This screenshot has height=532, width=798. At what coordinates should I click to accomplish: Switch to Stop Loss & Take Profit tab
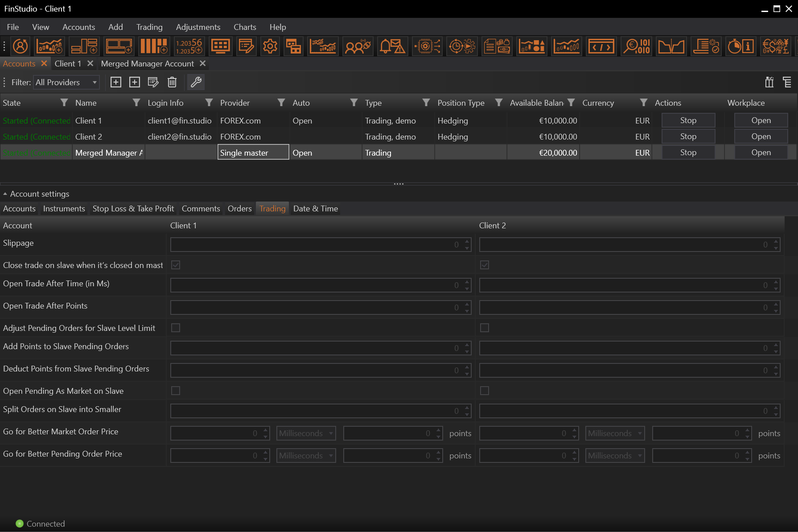[133, 209]
